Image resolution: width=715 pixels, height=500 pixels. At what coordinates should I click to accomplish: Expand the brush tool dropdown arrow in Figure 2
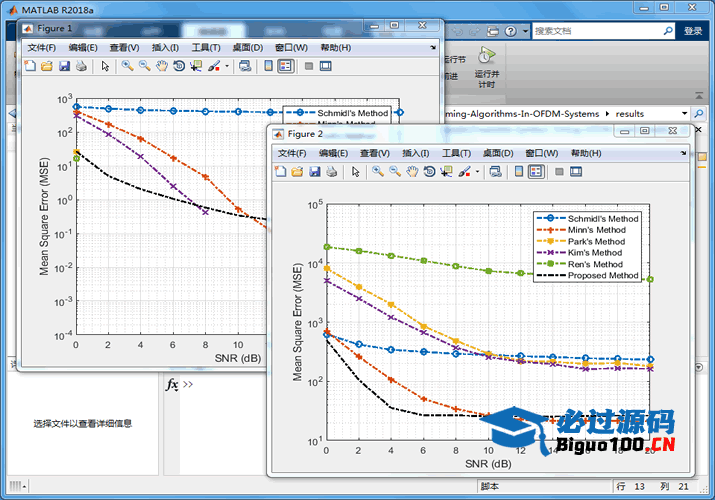[x=477, y=172]
